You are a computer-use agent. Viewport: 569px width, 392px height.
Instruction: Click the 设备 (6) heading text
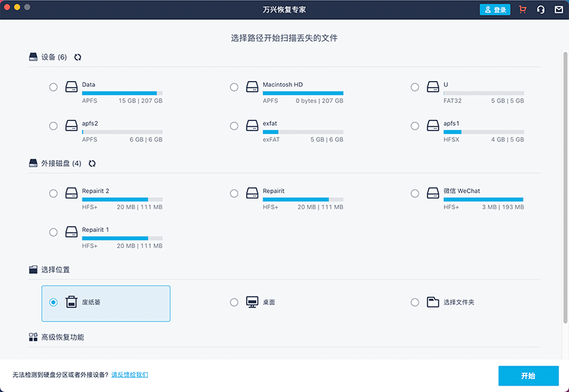(x=54, y=57)
